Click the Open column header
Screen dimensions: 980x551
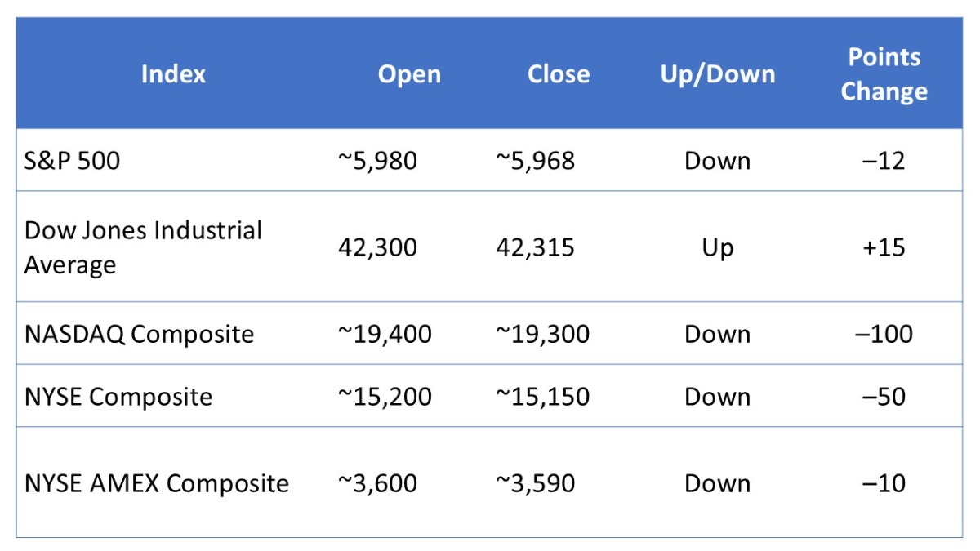coord(409,74)
